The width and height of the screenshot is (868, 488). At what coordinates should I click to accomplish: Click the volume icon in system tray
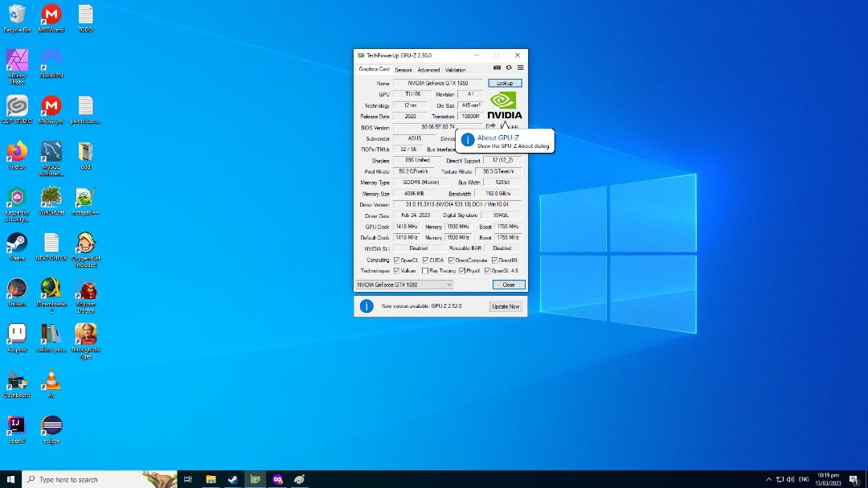[x=790, y=479]
